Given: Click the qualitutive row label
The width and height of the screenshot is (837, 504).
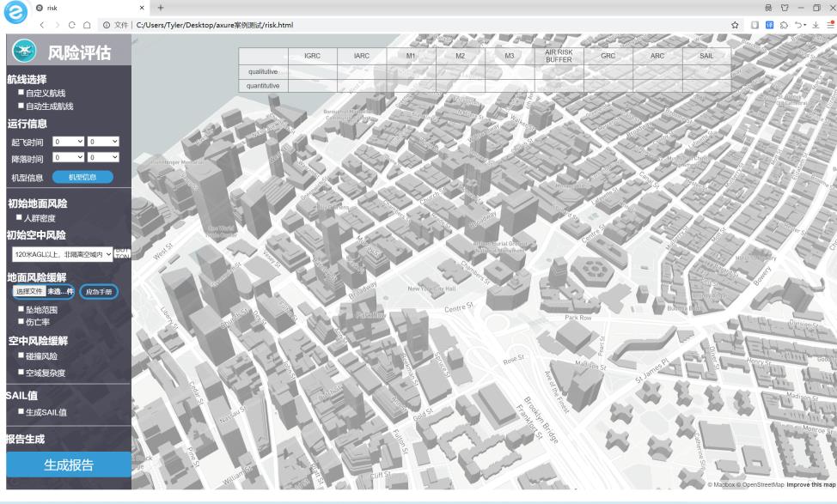Looking at the screenshot, I should click(263, 71).
